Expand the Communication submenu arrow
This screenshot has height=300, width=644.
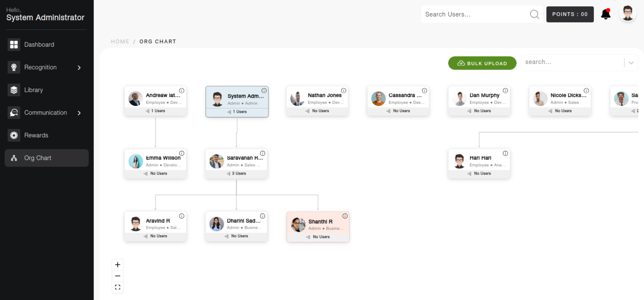(x=79, y=113)
